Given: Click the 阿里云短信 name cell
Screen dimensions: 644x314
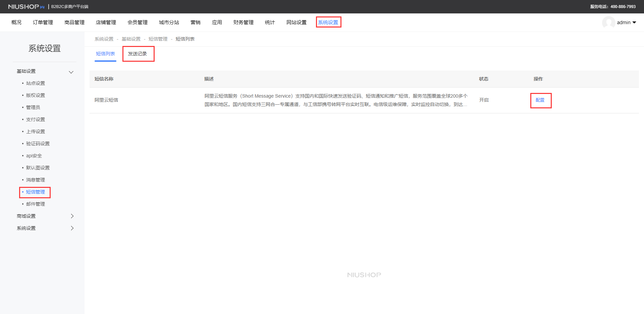Looking at the screenshot, I should (106, 100).
